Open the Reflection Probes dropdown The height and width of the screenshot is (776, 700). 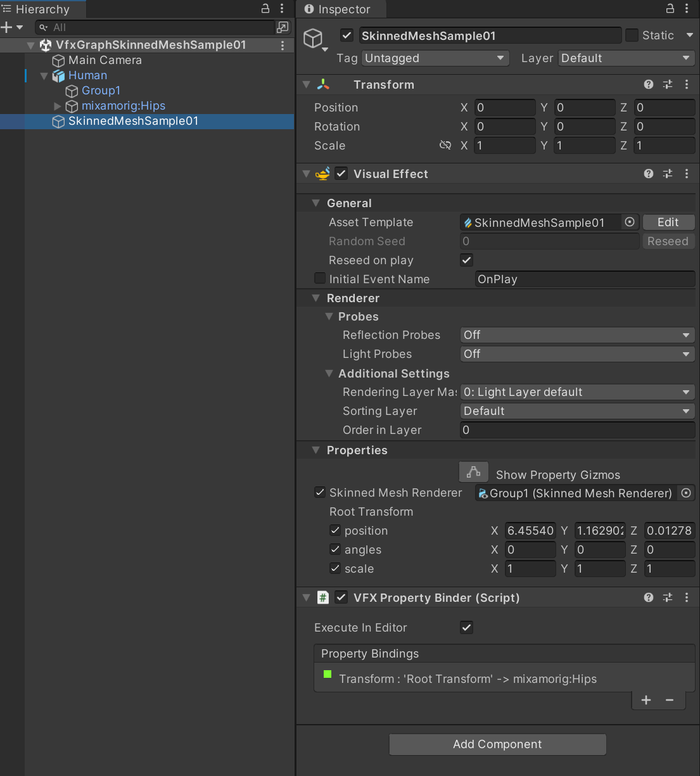[576, 334]
